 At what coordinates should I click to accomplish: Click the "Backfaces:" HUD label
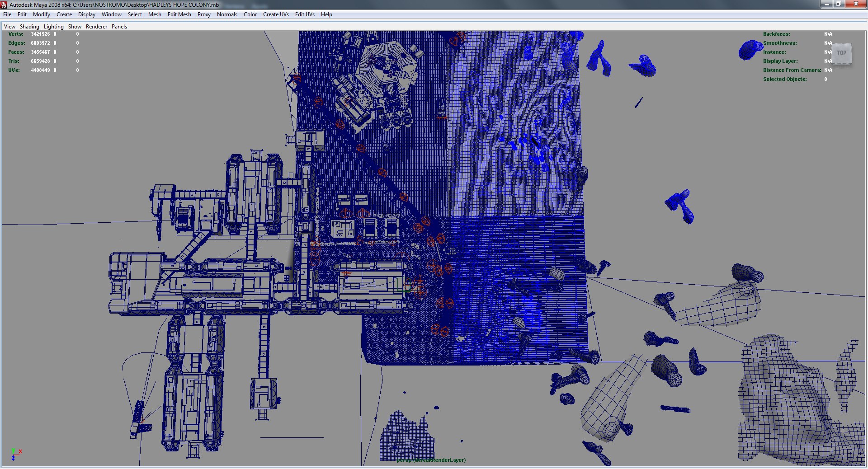777,34
